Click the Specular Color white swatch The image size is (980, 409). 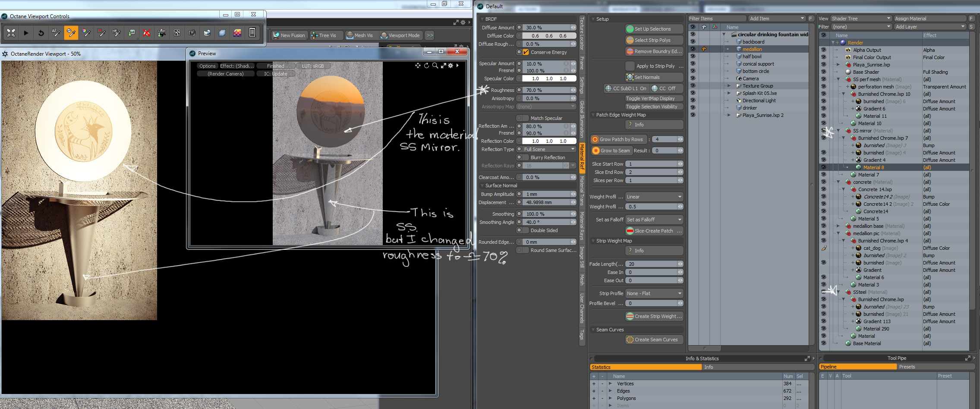pyautogui.click(x=549, y=79)
